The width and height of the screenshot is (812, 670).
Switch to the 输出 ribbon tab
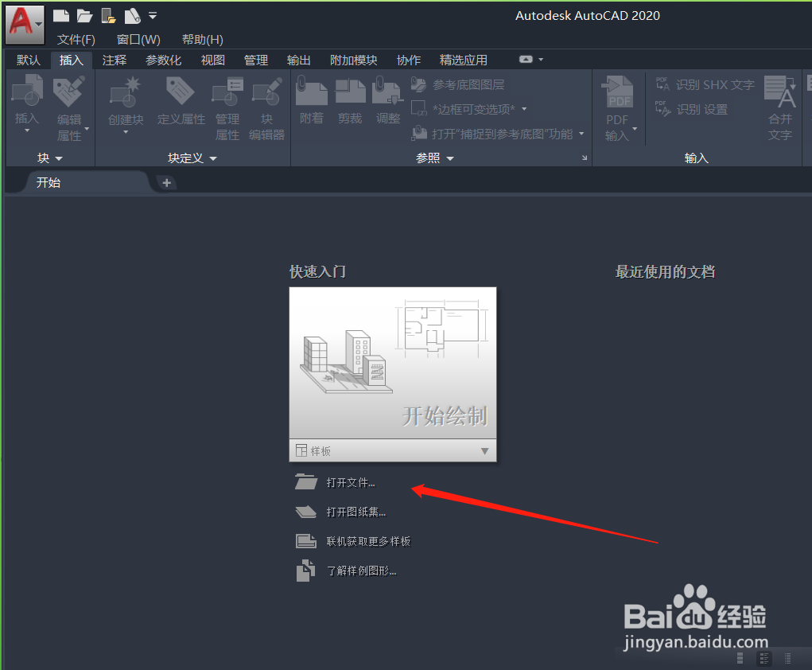(299, 60)
